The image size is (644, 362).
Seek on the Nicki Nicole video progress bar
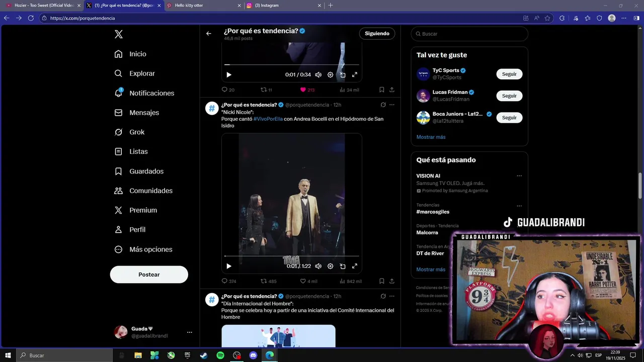[x=292, y=256]
